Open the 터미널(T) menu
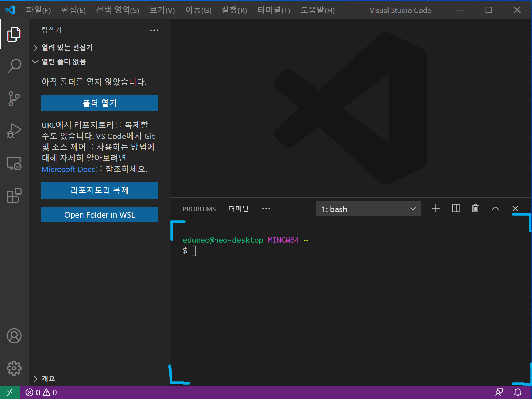This screenshot has width=532, height=399. pyautogui.click(x=274, y=10)
